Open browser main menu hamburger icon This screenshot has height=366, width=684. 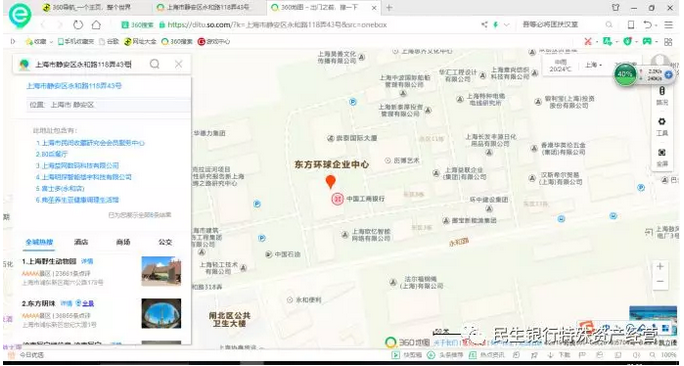click(668, 25)
